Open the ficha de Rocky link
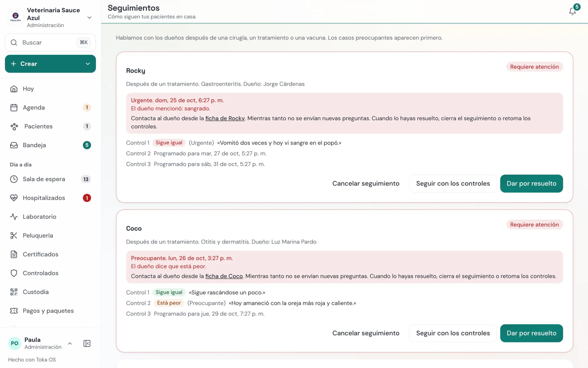The height and width of the screenshot is (368, 588). [225, 118]
